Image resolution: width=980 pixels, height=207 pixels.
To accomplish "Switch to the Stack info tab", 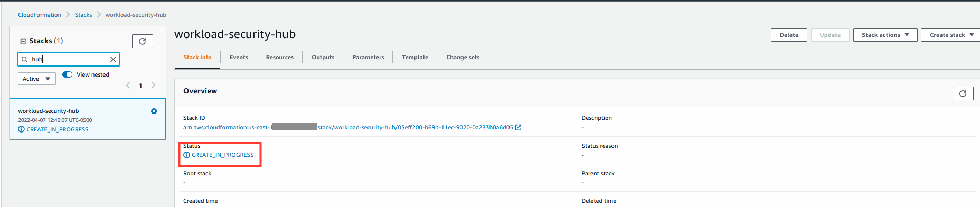I will pyautogui.click(x=197, y=57).
